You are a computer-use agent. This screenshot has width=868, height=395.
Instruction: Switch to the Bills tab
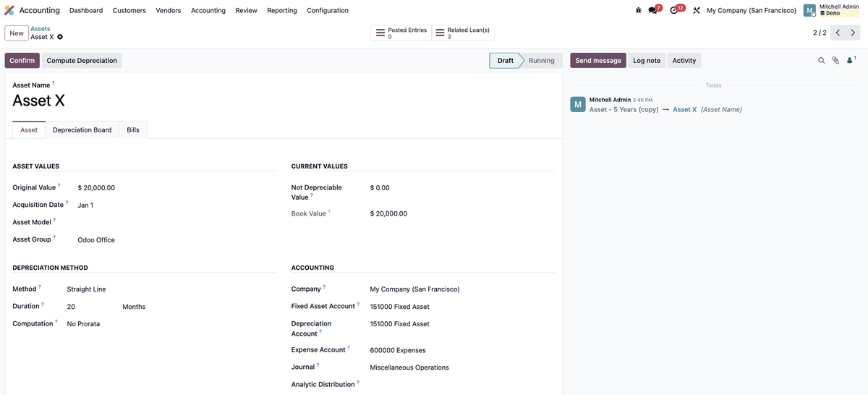click(x=133, y=130)
